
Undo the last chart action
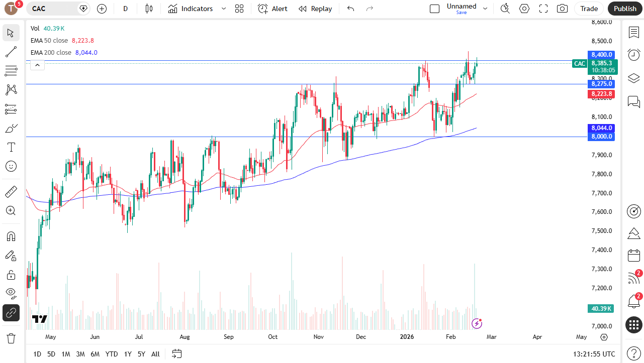[351, 9]
